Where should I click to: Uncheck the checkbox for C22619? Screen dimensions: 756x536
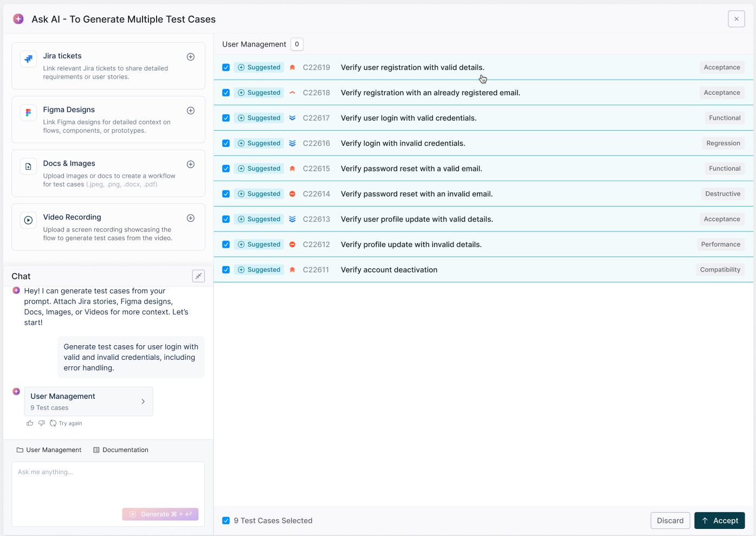coord(225,67)
